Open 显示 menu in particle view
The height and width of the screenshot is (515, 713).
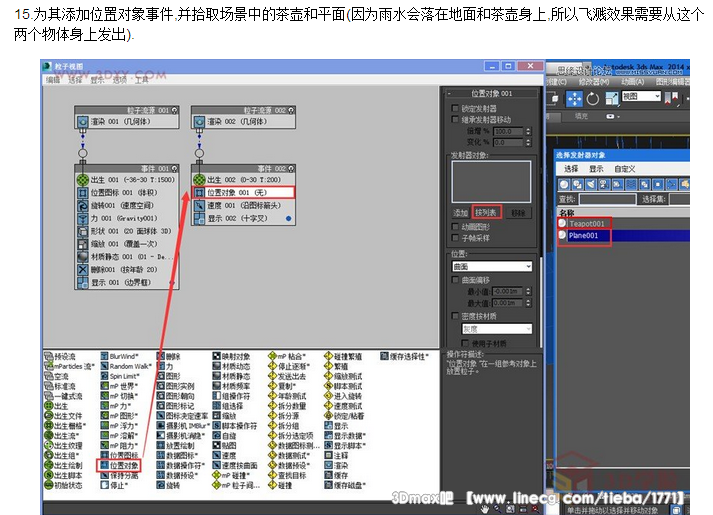(97, 80)
